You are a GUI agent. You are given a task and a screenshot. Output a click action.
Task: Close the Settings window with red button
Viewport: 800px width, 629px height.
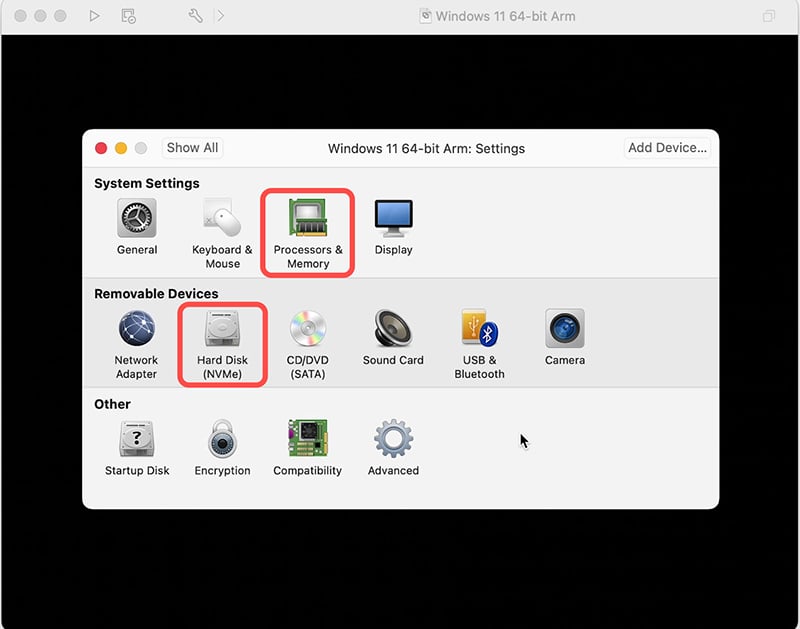(x=101, y=148)
